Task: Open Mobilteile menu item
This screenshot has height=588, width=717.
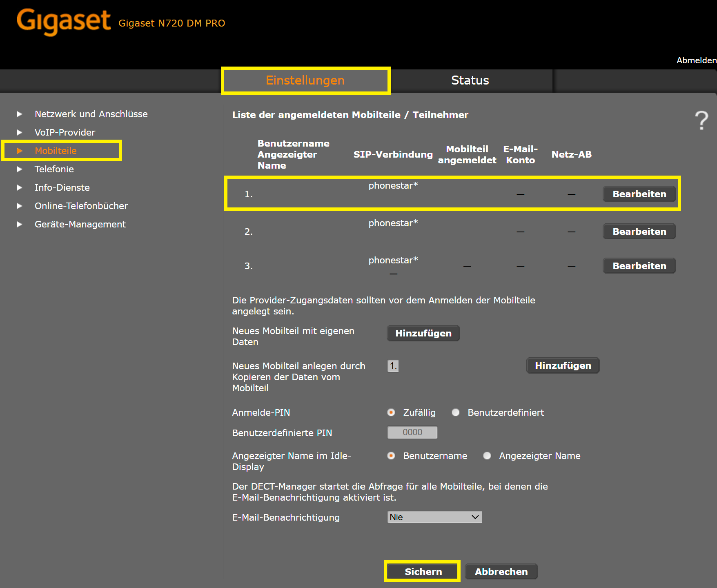Action: pyautogui.click(x=56, y=151)
